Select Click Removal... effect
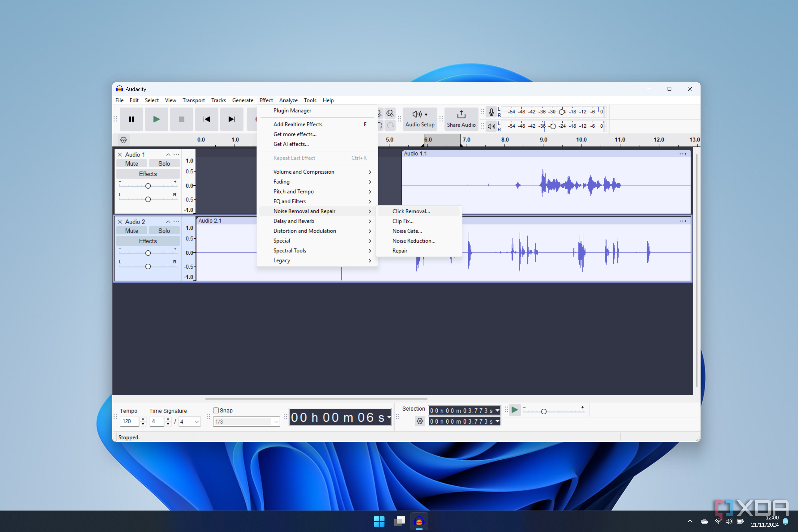 [418, 211]
